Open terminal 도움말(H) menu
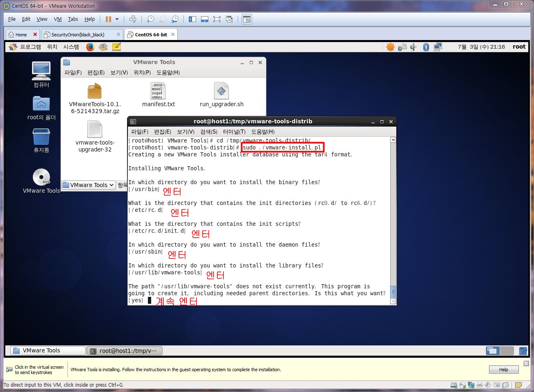The image size is (534, 392). [x=263, y=132]
